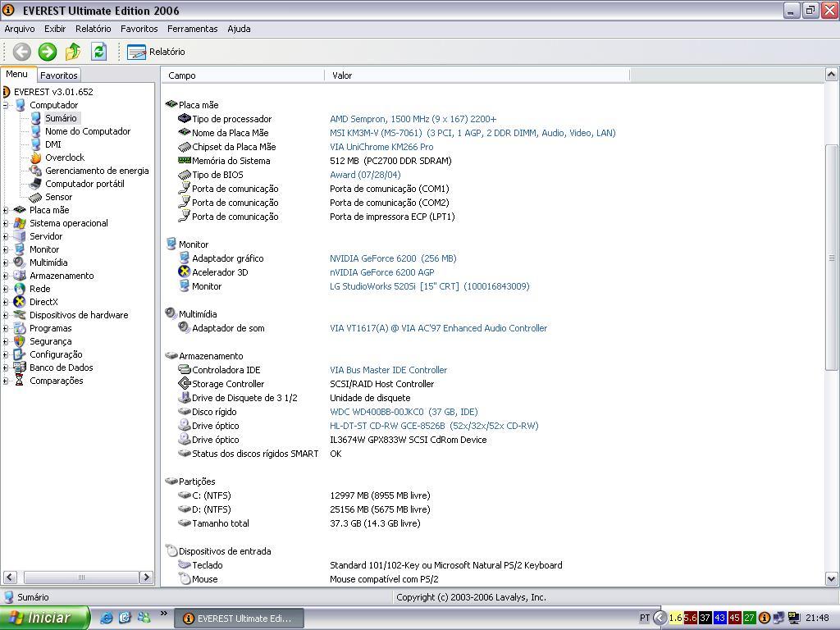Expand the DirectX tree node
The image size is (840, 630).
(x=6, y=302)
